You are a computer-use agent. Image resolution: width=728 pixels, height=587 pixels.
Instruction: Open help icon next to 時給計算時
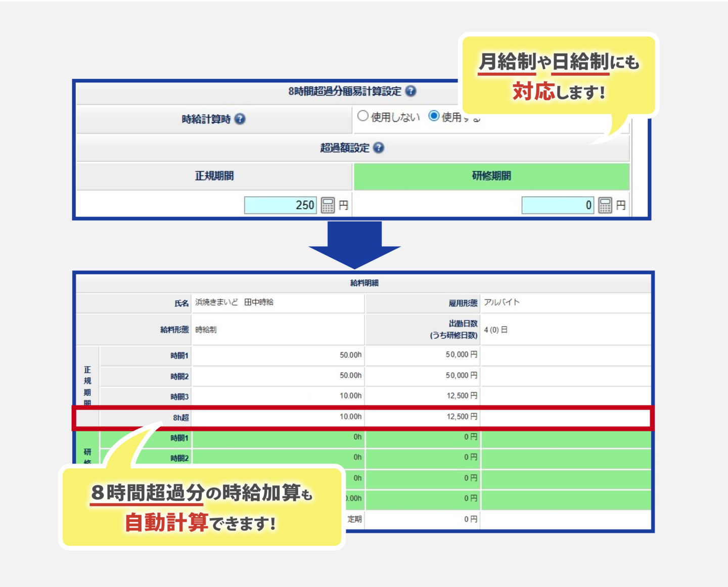tap(240, 119)
